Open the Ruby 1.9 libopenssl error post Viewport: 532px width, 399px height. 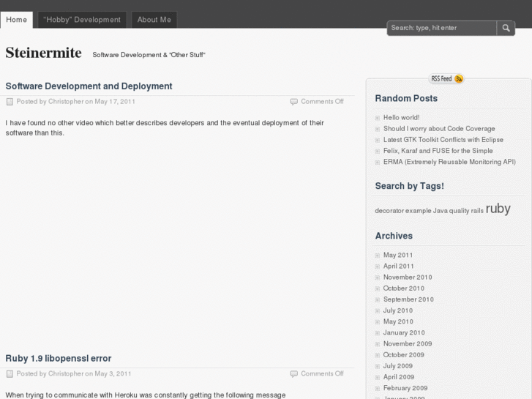[x=59, y=359]
